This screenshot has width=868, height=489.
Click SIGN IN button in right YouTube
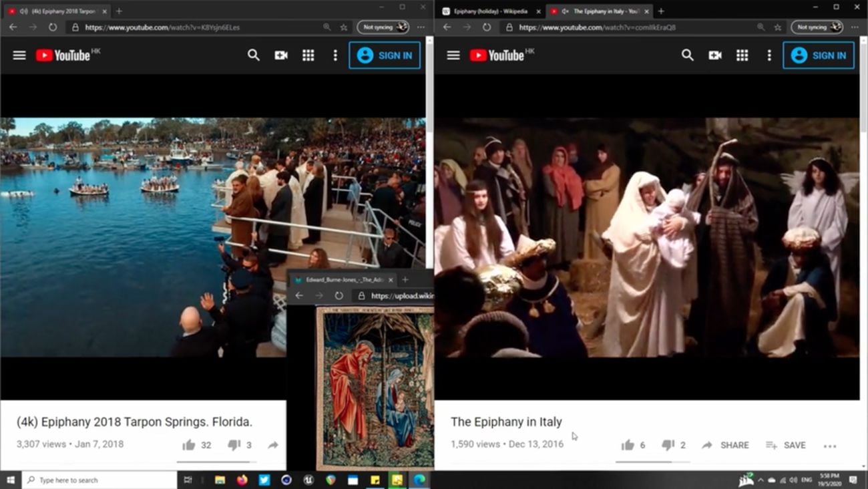[x=818, y=55]
